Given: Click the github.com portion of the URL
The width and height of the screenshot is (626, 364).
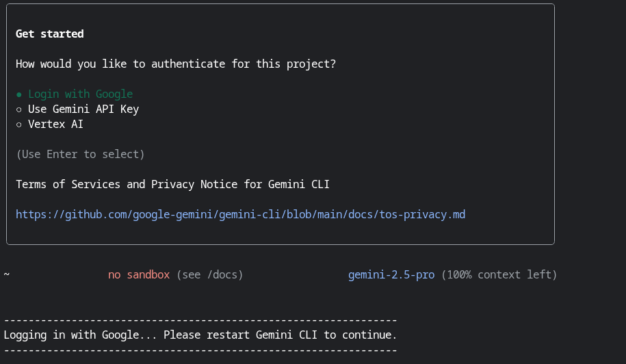Looking at the screenshot, I should coord(96,215).
